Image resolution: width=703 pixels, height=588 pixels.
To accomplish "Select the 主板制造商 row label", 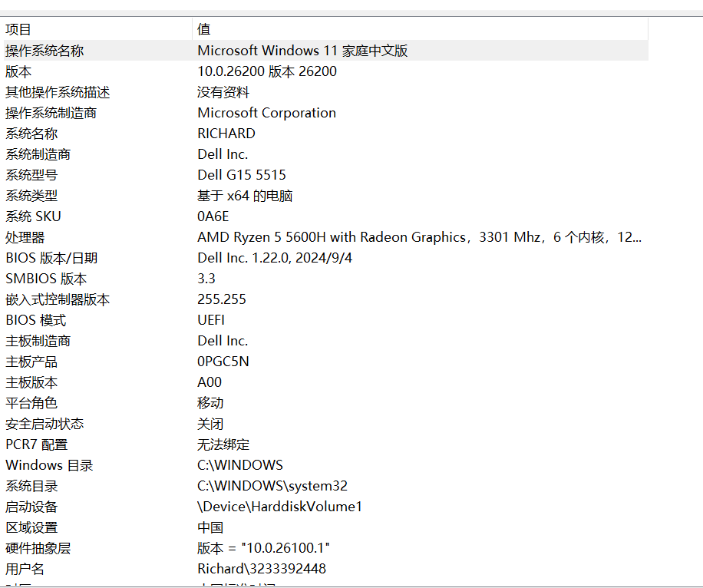I will tap(38, 341).
